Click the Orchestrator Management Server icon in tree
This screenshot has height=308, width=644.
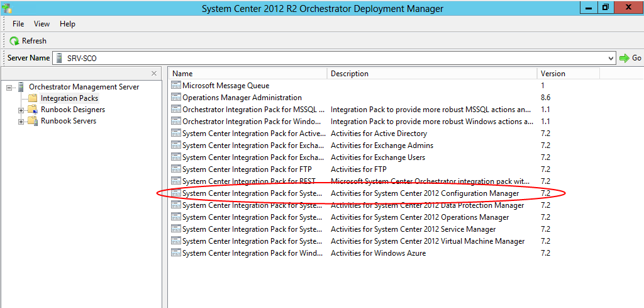(x=21, y=87)
